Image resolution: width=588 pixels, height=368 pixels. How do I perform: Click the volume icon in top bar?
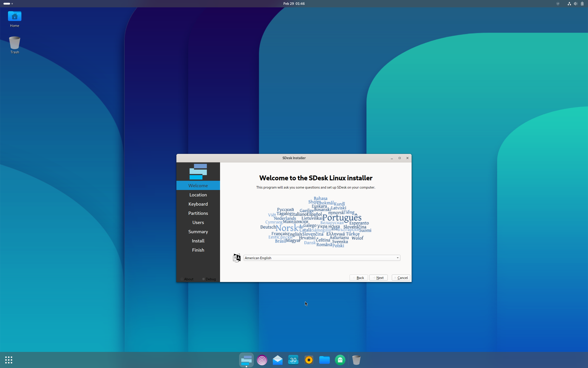click(575, 4)
